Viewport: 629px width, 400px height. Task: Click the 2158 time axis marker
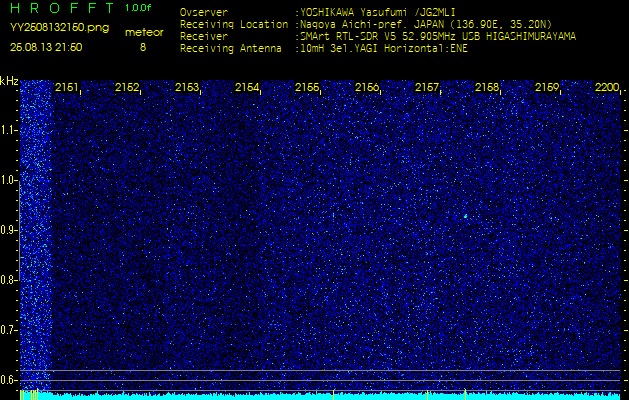[x=487, y=87]
